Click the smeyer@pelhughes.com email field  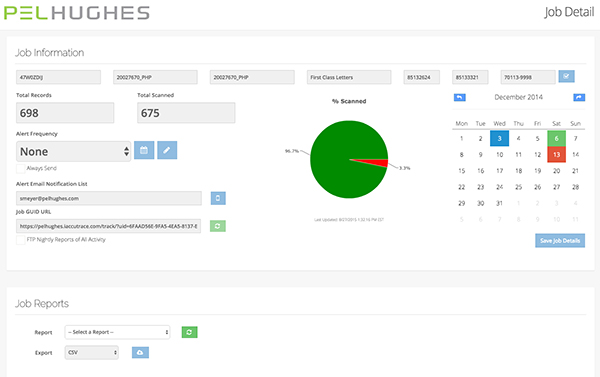[x=109, y=198]
